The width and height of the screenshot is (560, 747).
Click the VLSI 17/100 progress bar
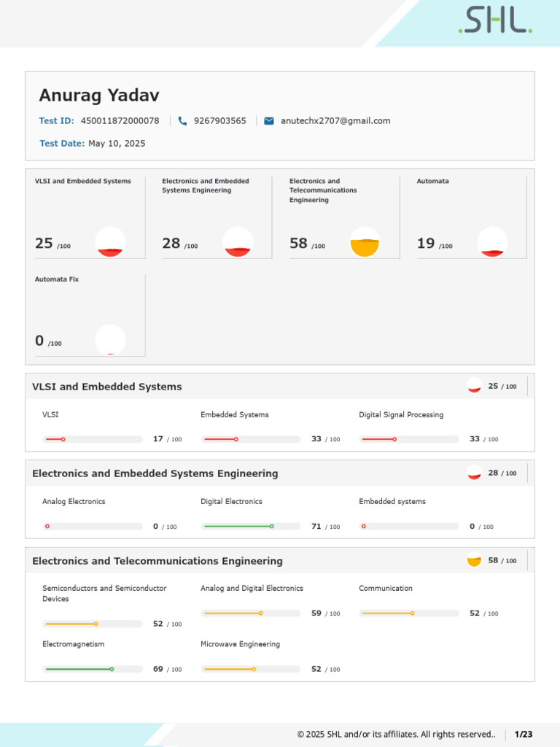[93, 439]
